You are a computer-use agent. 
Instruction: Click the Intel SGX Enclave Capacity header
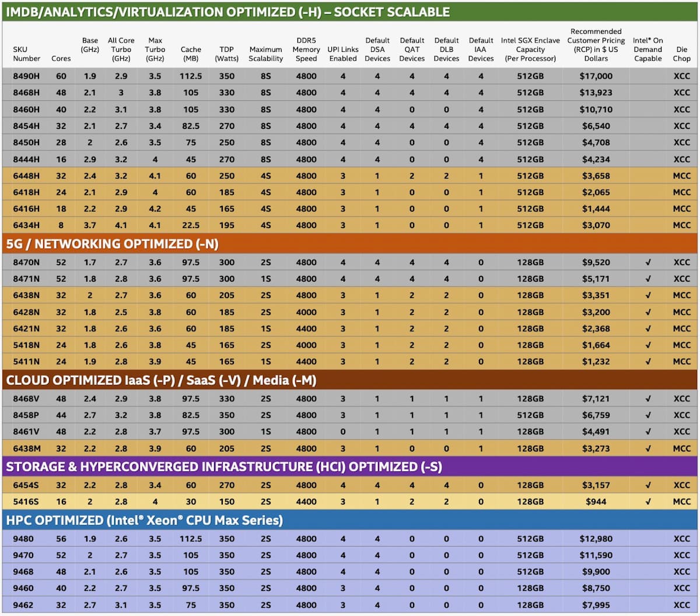click(x=530, y=50)
